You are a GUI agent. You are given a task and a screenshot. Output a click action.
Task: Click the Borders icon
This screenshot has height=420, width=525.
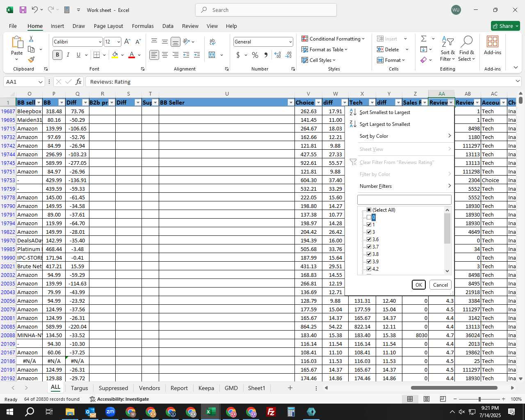[x=96, y=55]
